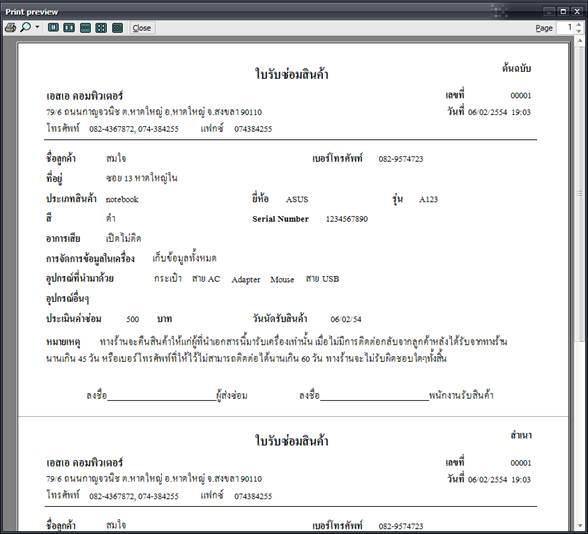Screen dimensions: 588x534
Task: Click inside the Page number field
Action: (x=566, y=27)
